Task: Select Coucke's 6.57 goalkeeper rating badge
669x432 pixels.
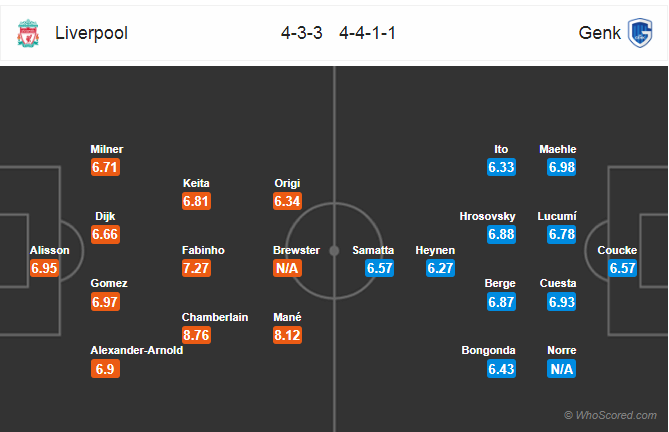Action: 622,268
